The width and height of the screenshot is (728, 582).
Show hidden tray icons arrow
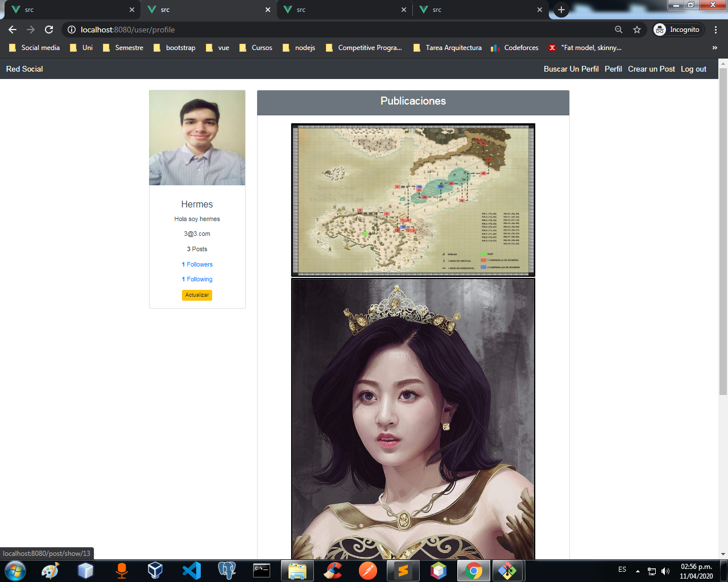pyautogui.click(x=638, y=571)
